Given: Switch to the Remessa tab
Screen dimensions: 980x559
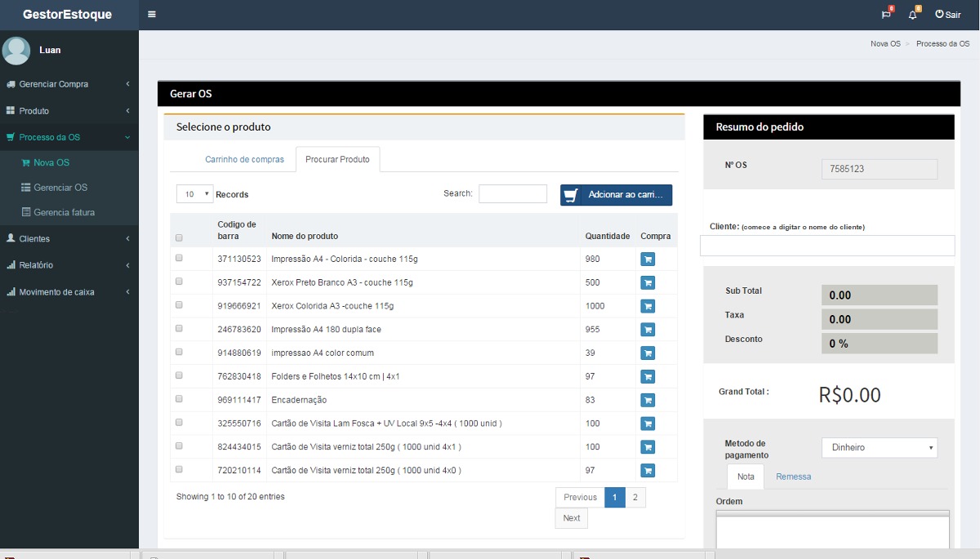Looking at the screenshot, I should [792, 476].
